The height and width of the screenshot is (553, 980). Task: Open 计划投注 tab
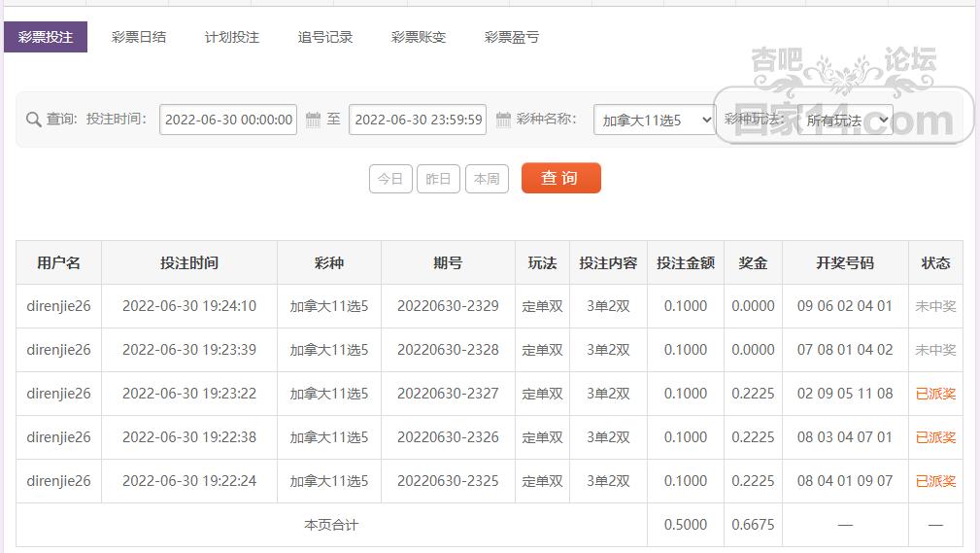click(x=232, y=37)
